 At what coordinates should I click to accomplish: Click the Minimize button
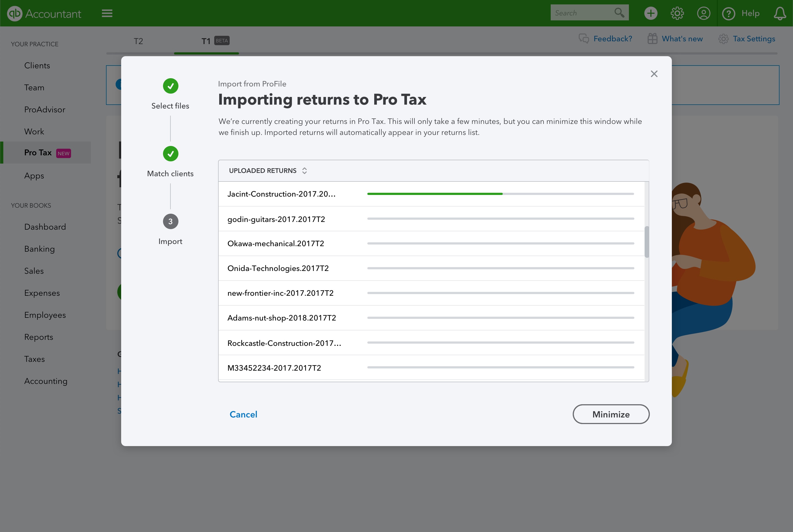pos(611,414)
